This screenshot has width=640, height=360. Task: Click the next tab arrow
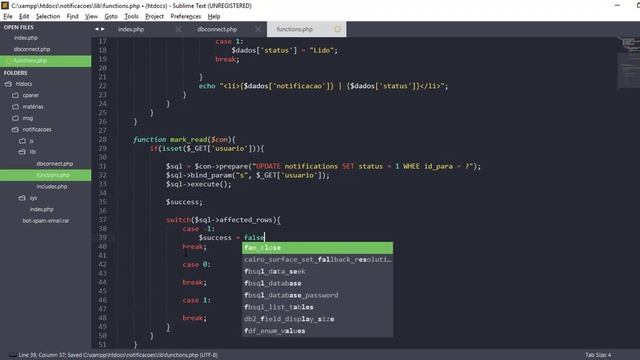tap(102, 29)
